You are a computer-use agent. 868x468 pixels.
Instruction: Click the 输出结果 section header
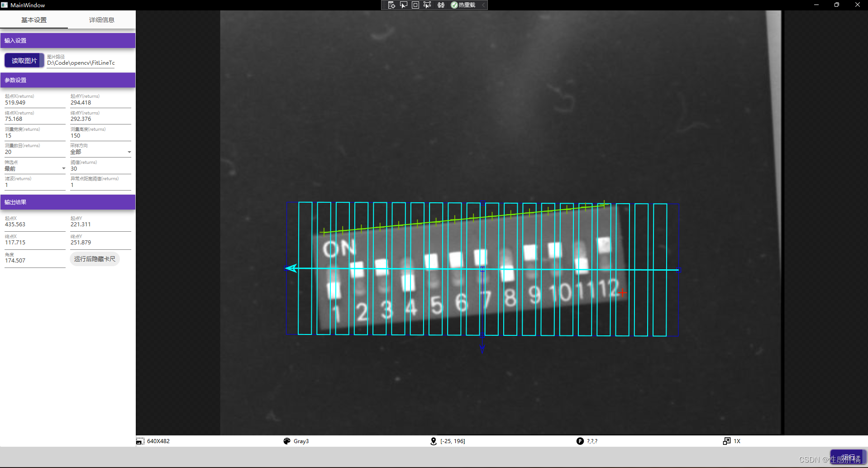point(68,202)
